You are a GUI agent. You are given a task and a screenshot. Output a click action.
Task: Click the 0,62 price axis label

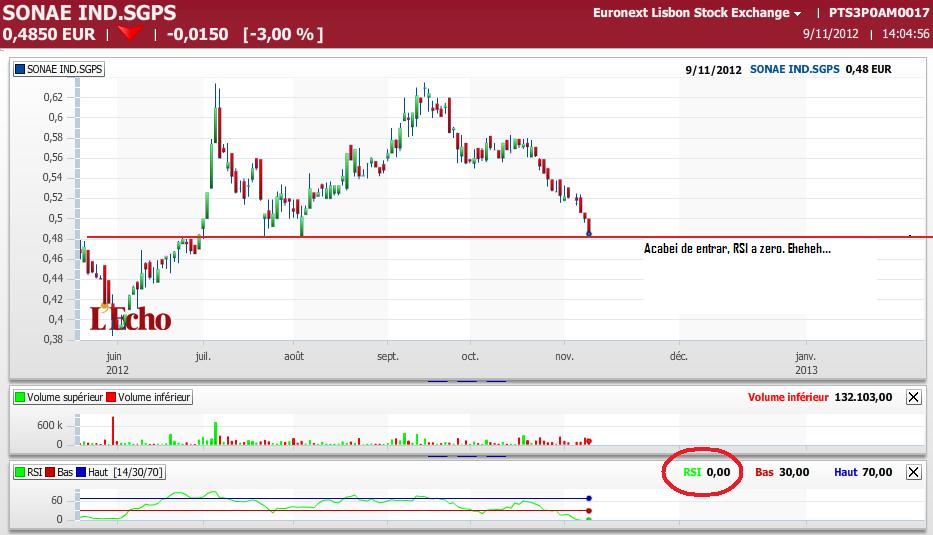click(x=53, y=97)
